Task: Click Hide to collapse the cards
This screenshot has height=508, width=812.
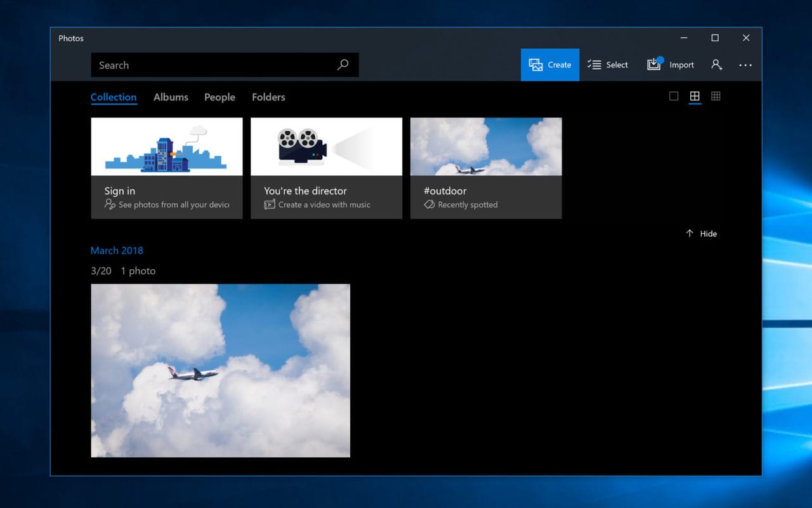Action: [x=701, y=234]
